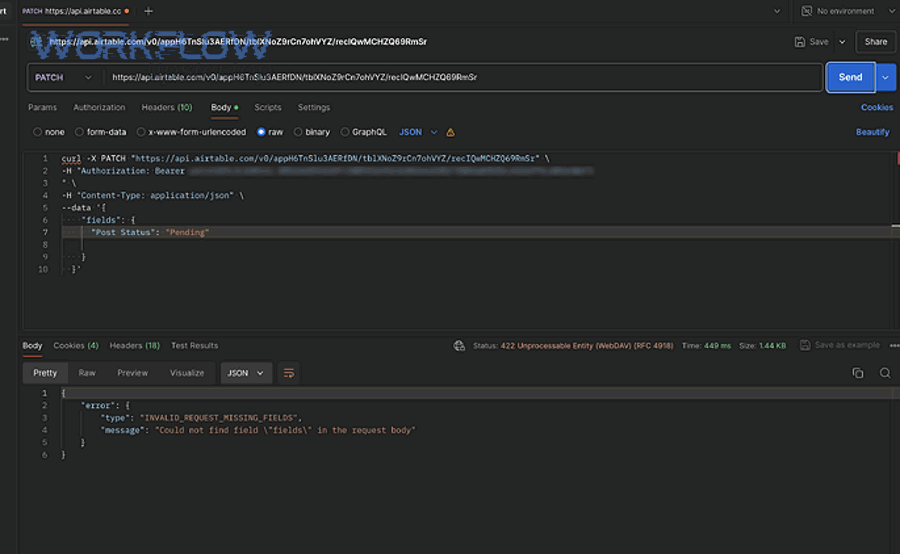
Task: Click the request URL input field
Action: [463, 78]
